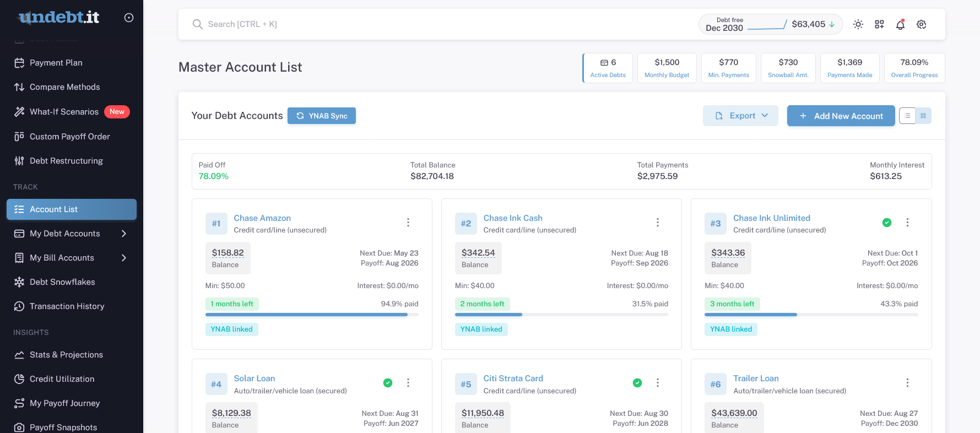
Task: Click the Stats & Projections chart icon
Action: point(19,355)
